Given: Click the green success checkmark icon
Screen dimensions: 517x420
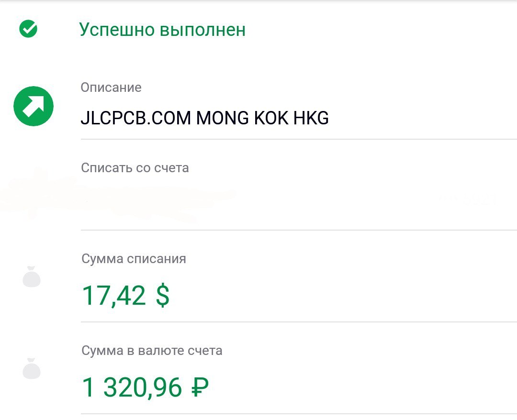Looking at the screenshot, I should point(28,29).
